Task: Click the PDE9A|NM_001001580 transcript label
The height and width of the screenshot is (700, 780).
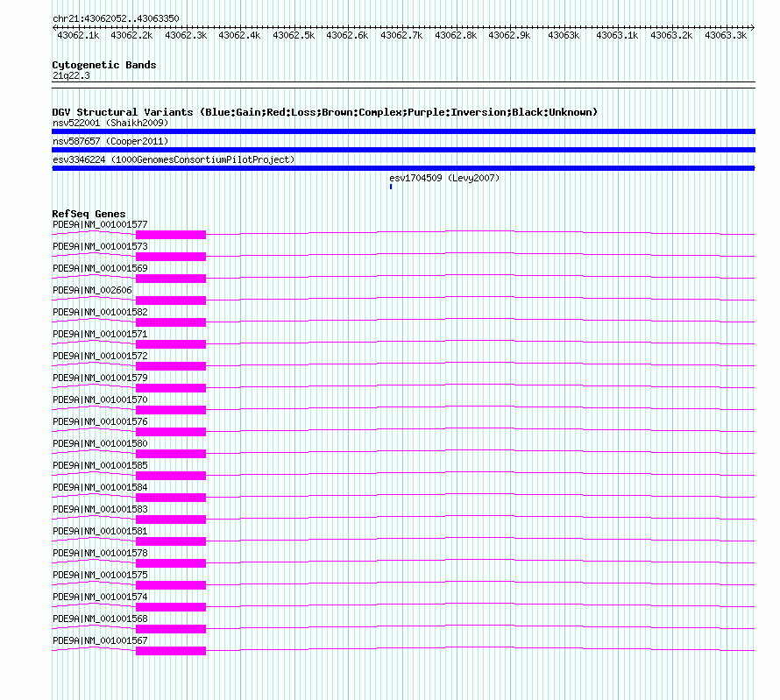Action: (100, 443)
